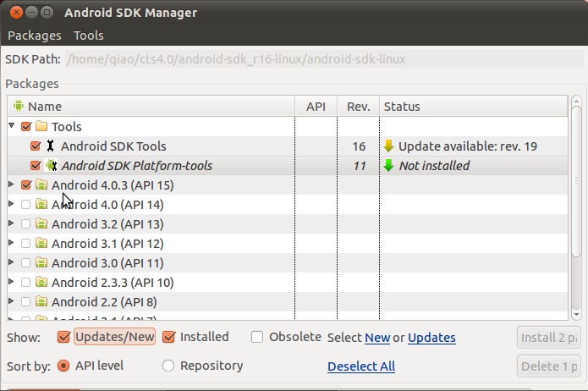The image size is (588, 391).
Task: Select the API level sort option
Action: click(63, 366)
